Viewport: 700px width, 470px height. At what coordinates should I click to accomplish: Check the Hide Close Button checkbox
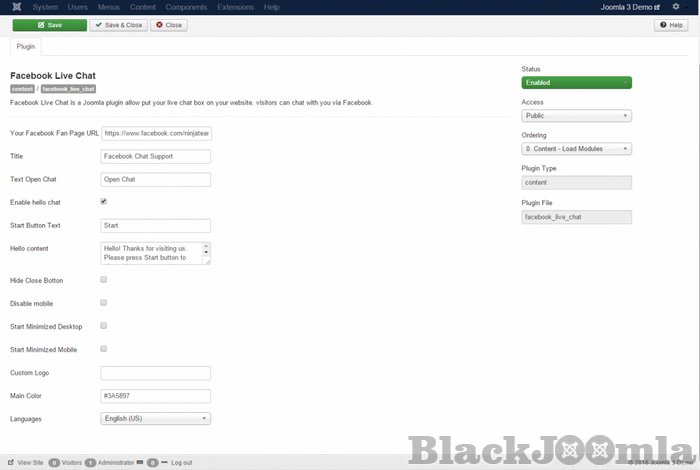click(x=104, y=280)
